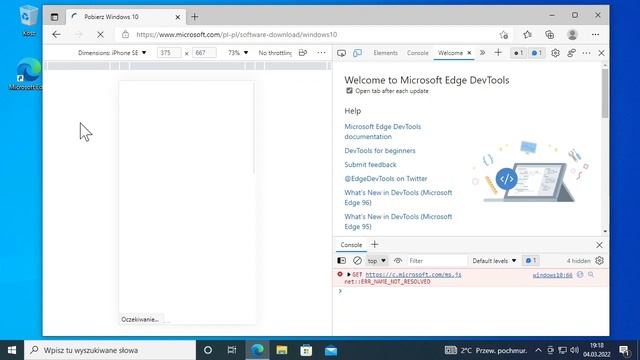This screenshot has width=640, height=360.
Task: Open the Dimensions iPhone SE dropdown
Action: click(112, 53)
